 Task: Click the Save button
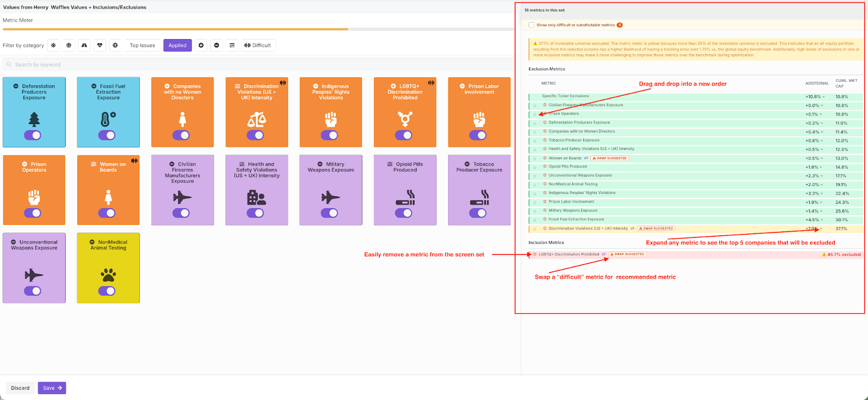coord(52,388)
